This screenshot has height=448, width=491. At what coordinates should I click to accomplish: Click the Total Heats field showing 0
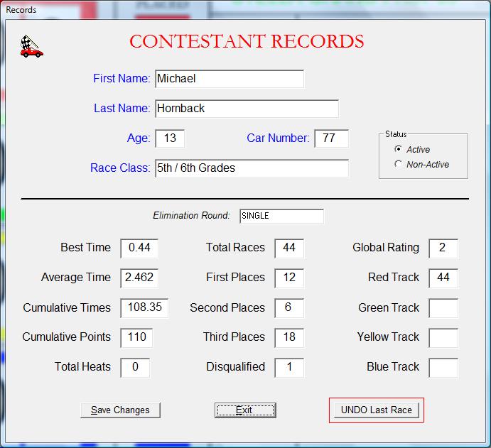click(135, 368)
